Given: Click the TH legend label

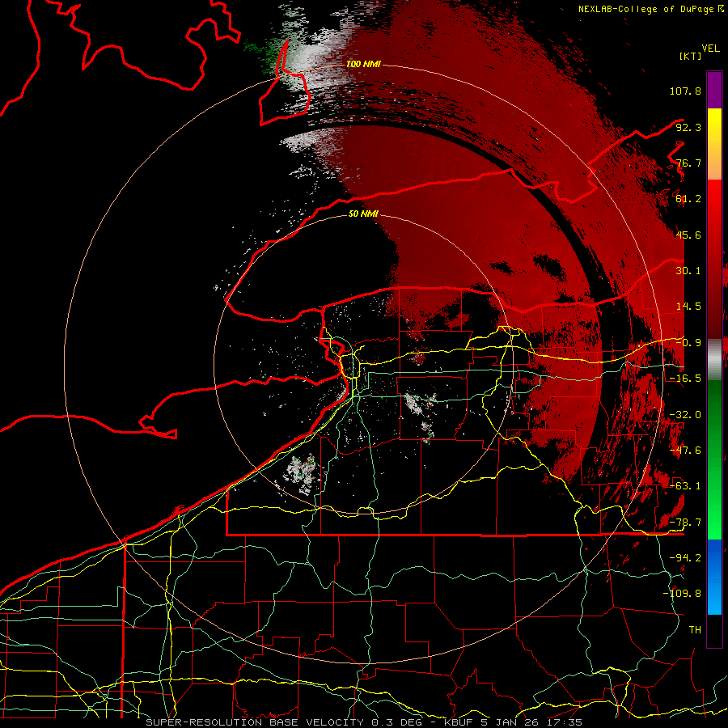Looking at the screenshot, I should point(695,630).
